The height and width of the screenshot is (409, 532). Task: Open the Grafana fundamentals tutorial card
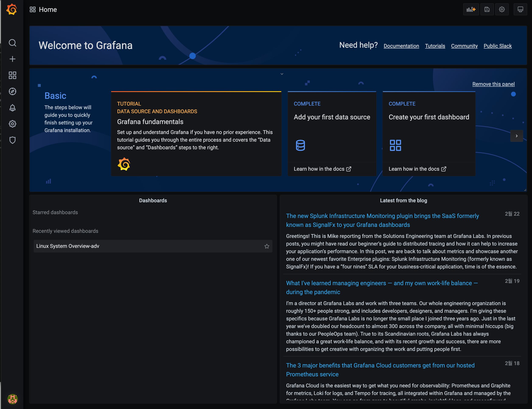196,134
